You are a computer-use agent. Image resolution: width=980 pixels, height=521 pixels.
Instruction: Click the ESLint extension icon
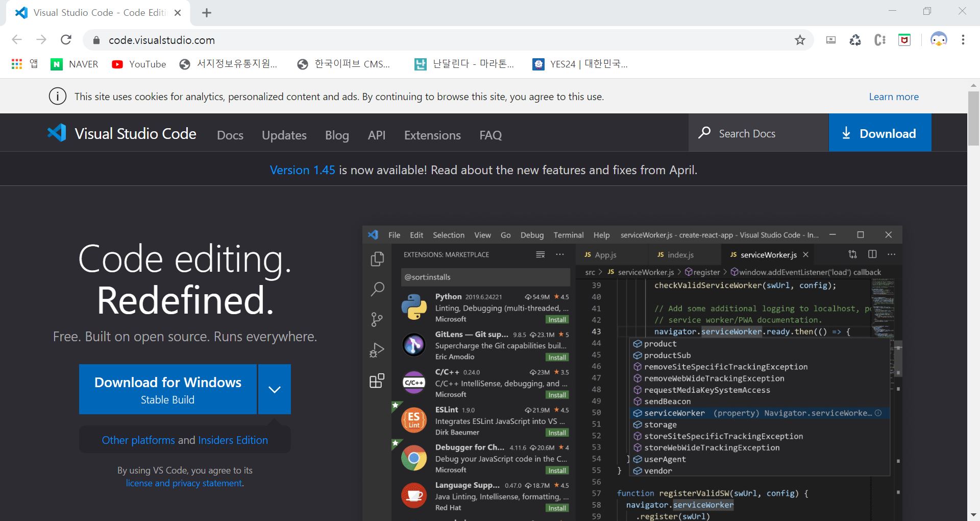click(414, 420)
